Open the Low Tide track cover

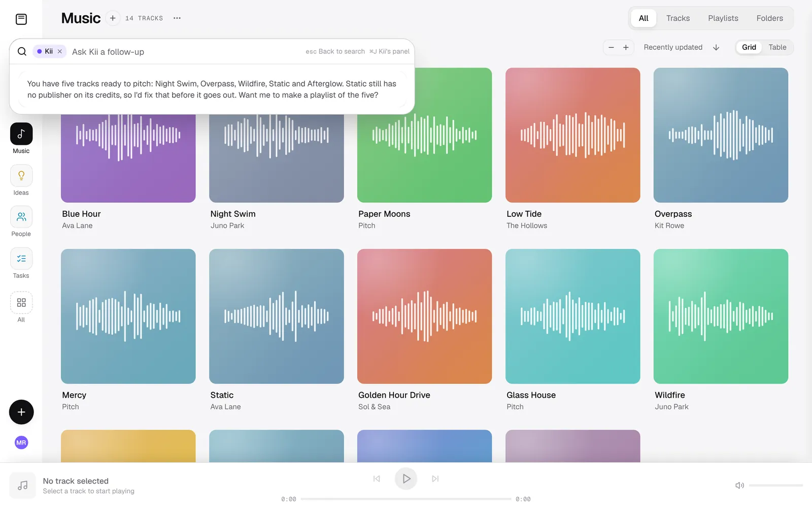point(572,135)
